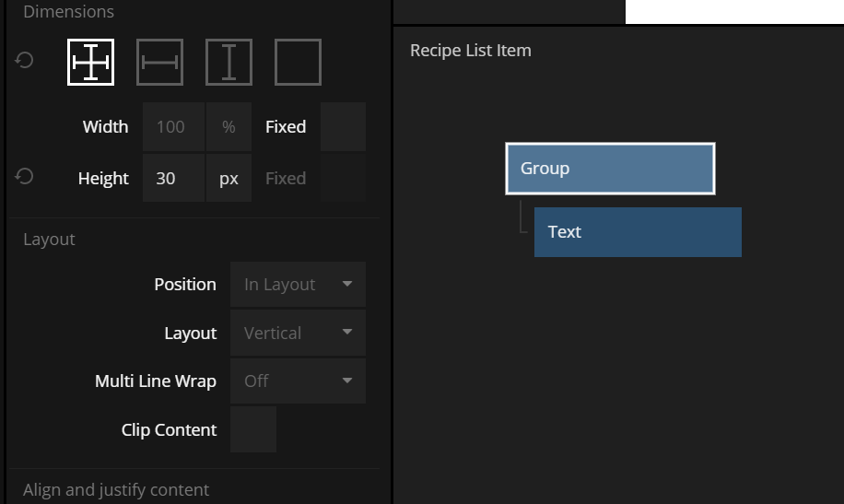Click the Width value field showing 100
The height and width of the screenshot is (504, 844).
tap(173, 127)
